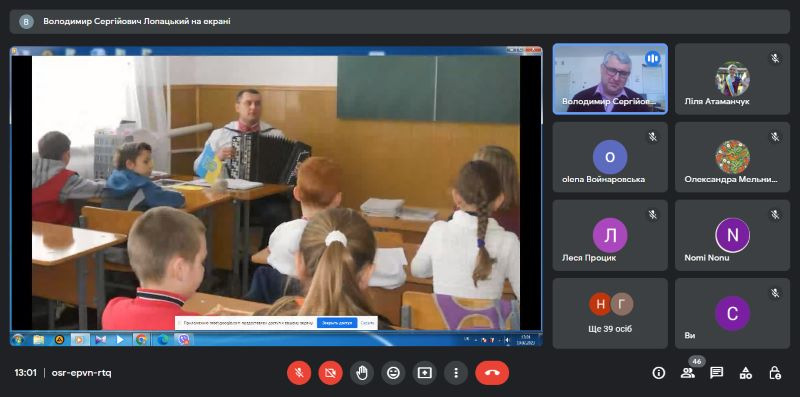The width and height of the screenshot is (800, 397).
Task: Toggle the camera off button
Action: pyautogui.click(x=330, y=373)
